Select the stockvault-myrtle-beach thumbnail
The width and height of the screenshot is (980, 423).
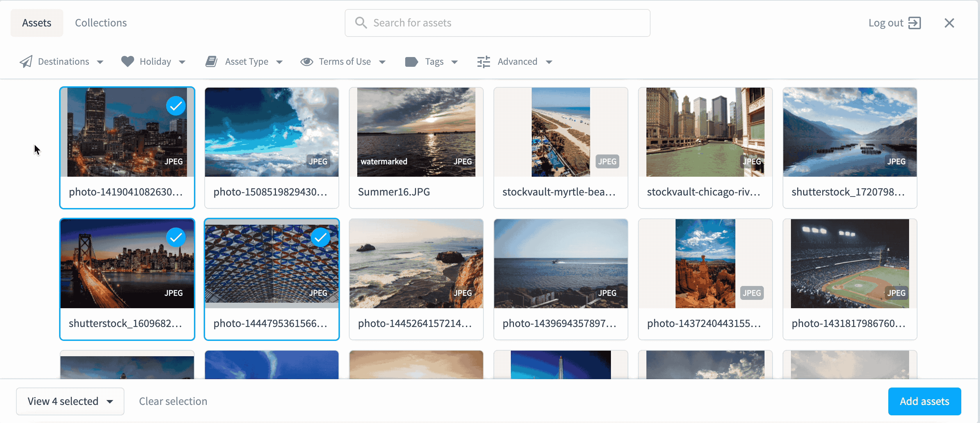click(x=561, y=132)
